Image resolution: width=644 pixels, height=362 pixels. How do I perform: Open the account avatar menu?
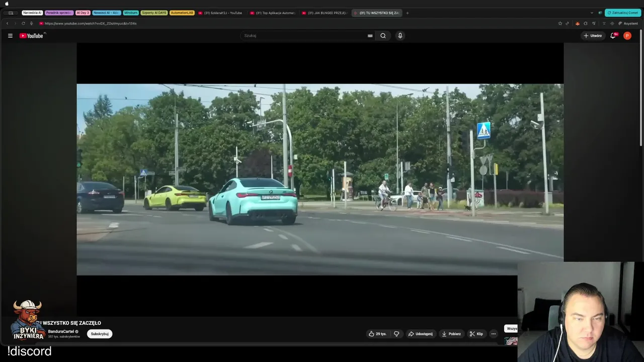point(627,36)
